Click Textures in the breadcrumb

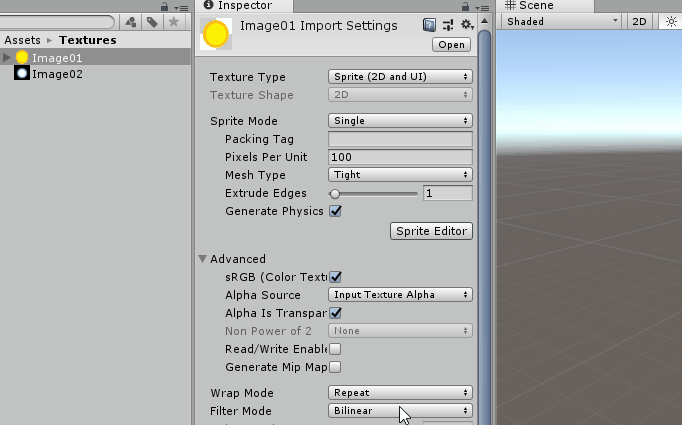[88, 40]
